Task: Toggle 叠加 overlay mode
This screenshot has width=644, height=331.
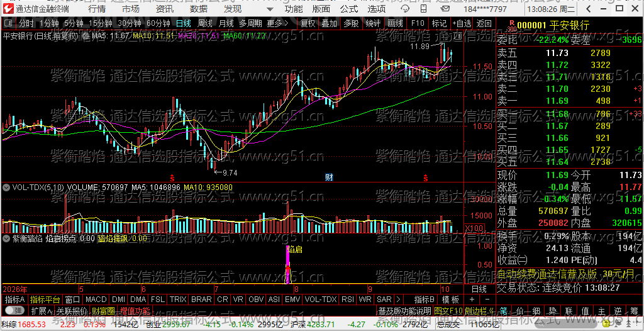Action: (x=329, y=23)
